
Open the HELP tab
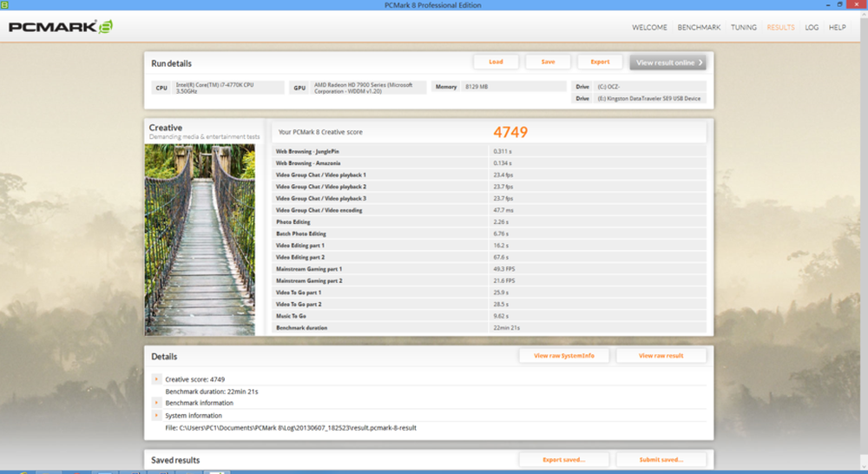click(837, 27)
